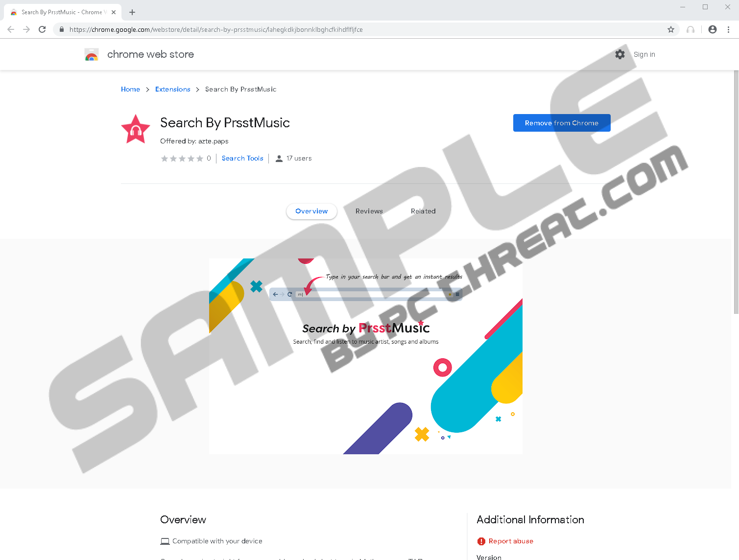Screen dimensions: 739x560
Task: Switch to the Reviews tab
Action: click(369, 211)
